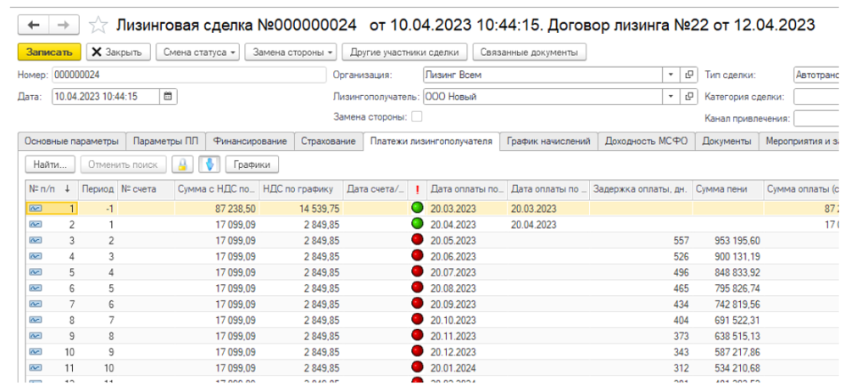
Task: Open the calendar picker in the Дата field
Action: coord(168,97)
